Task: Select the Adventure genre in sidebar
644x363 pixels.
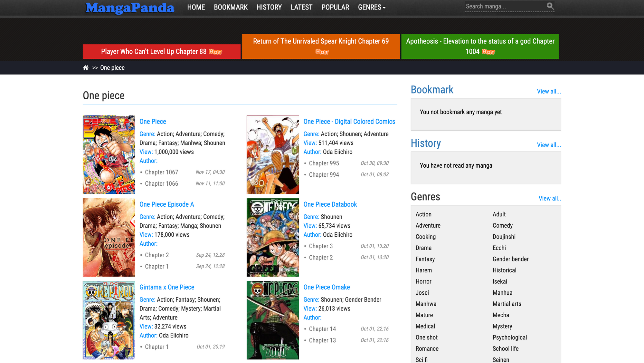Action: [x=428, y=225]
